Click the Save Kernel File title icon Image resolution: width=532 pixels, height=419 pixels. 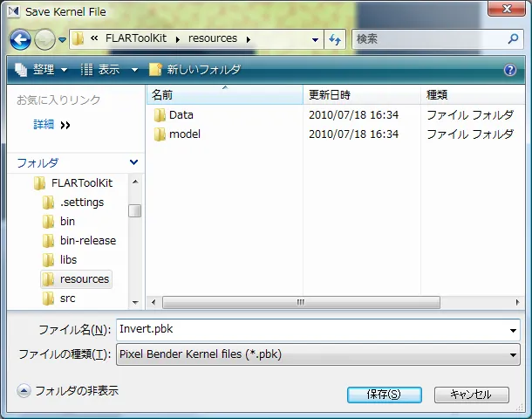coord(14,11)
